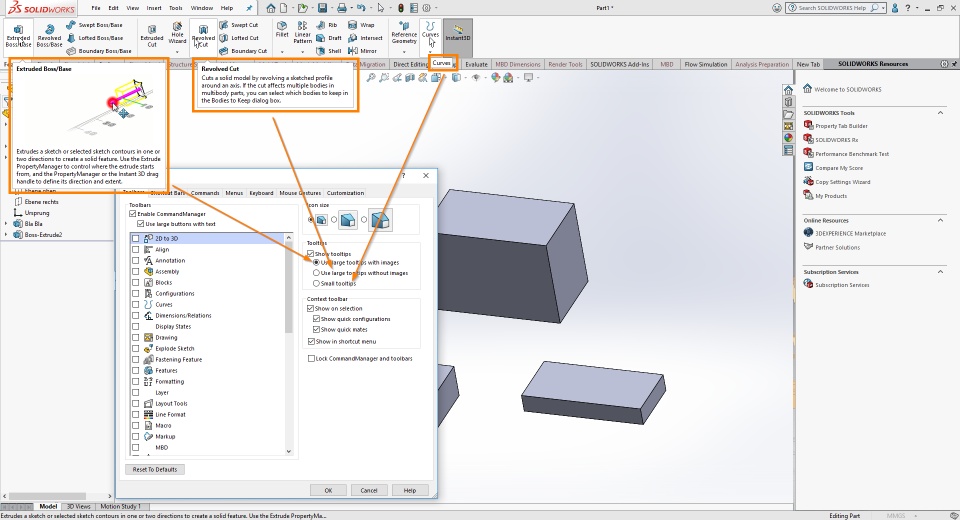
Task: Launch Performance Benchmark Test
Action: (846, 154)
